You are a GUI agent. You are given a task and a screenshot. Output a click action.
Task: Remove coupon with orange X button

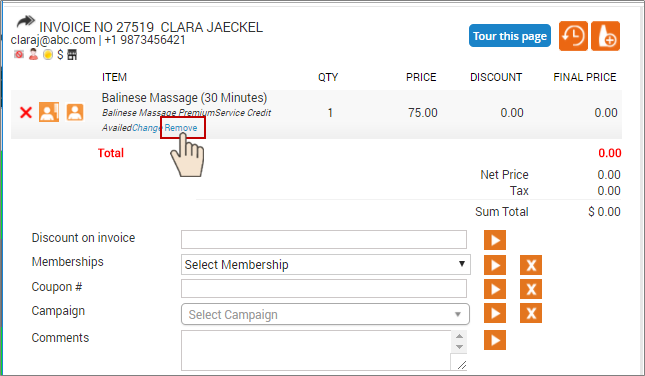(531, 289)
